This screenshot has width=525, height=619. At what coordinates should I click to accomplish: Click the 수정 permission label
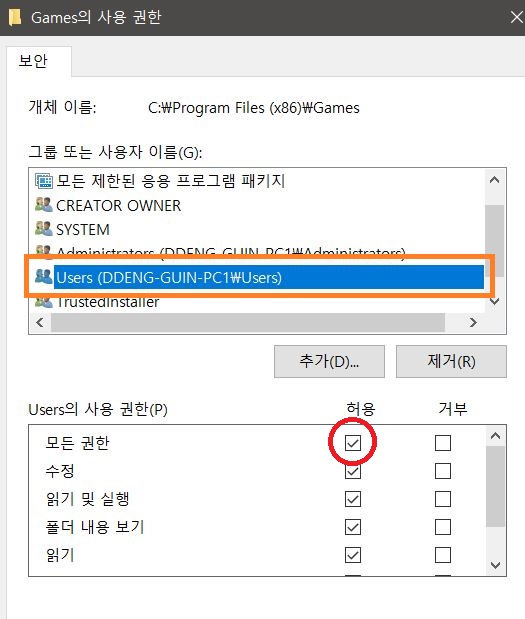pyautogui.click(x=60, y=471)
